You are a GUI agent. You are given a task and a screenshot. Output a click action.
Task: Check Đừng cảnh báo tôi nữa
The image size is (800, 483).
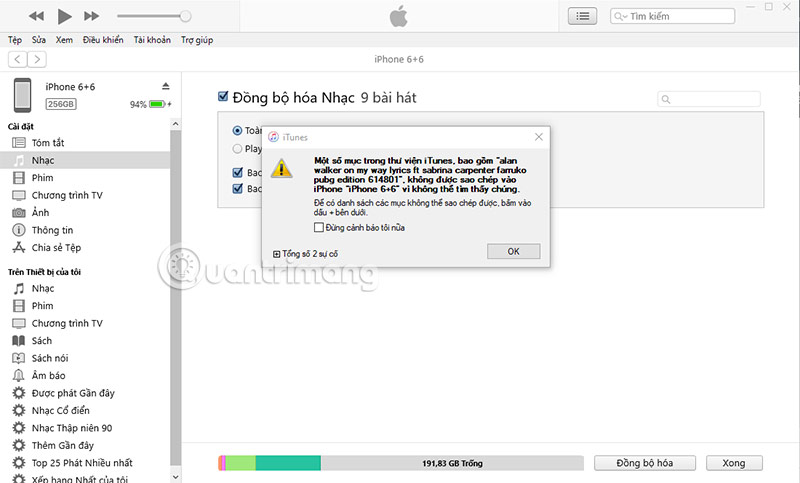[319, 227]
